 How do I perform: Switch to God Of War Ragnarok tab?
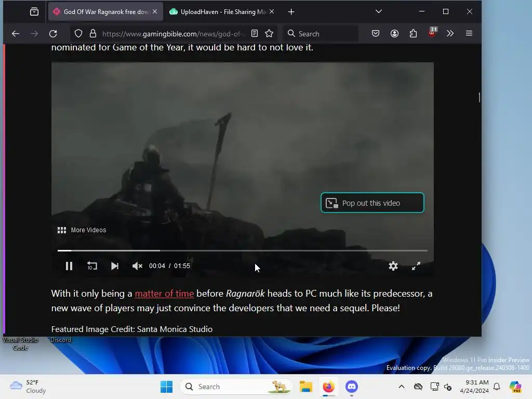click(105, 12)
